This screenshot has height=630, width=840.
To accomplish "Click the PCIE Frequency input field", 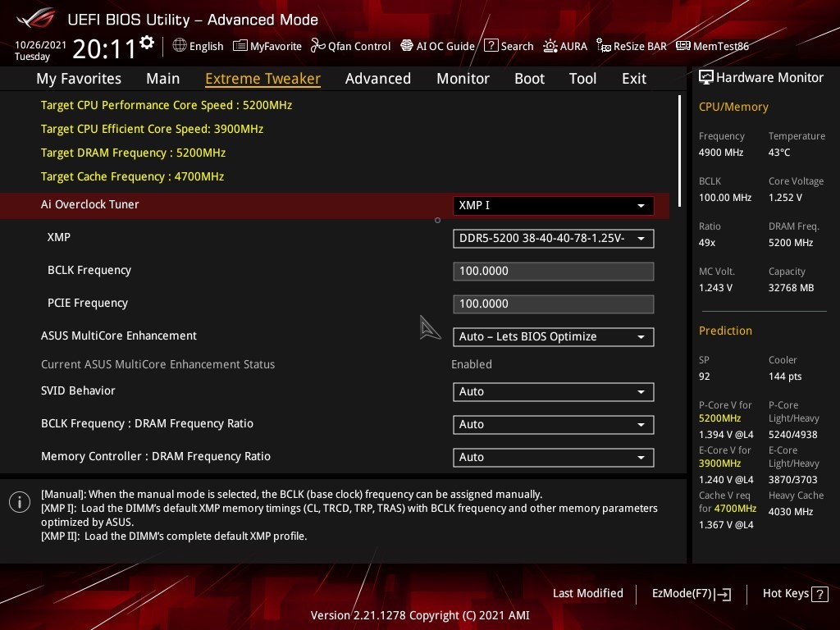I will 553,304.
